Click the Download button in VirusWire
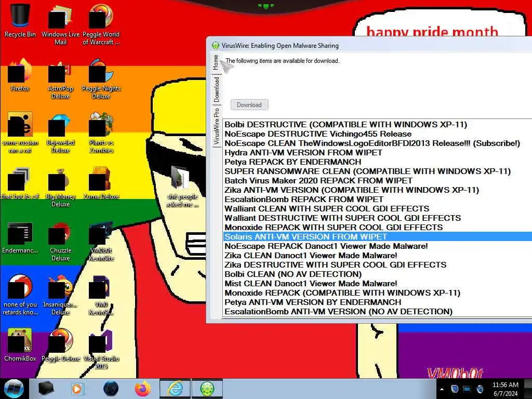This screenshot has height=399, width=532. (249, 104)
